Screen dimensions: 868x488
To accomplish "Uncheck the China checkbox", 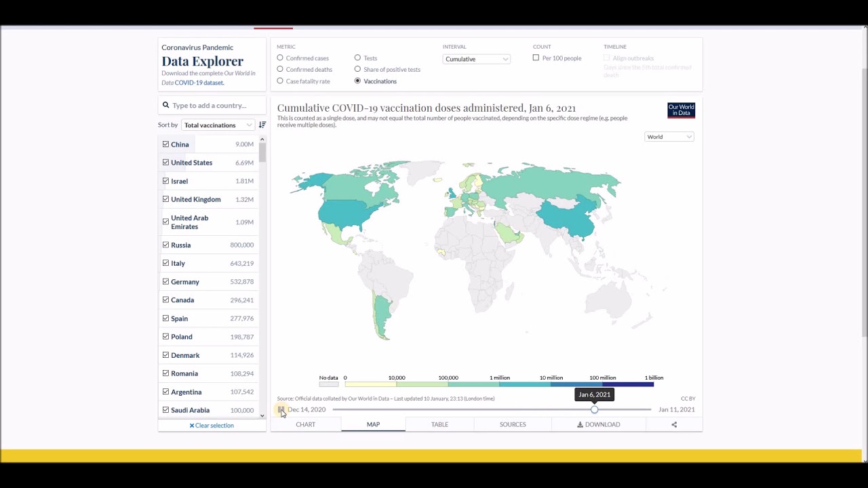I will point(165,144).
